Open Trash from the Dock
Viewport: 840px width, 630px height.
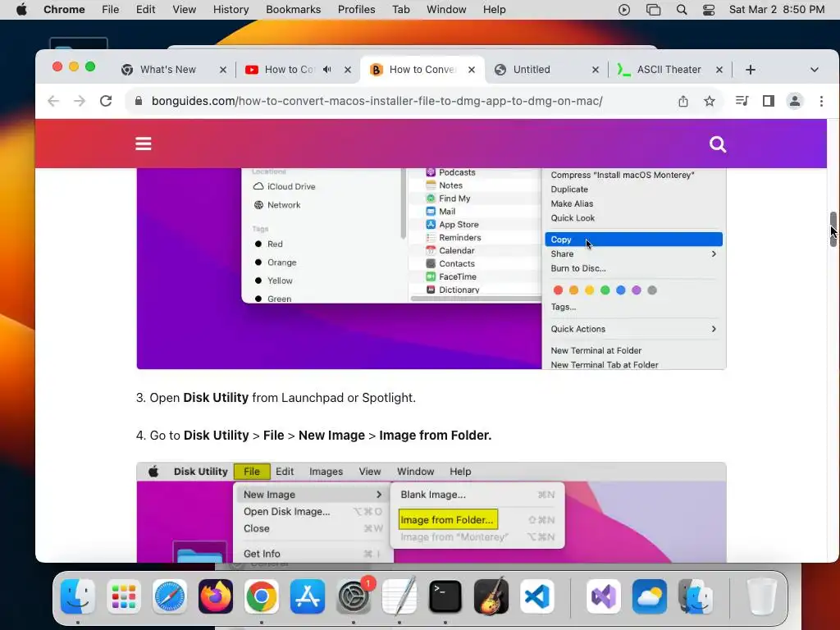click(x=761, y=596)
